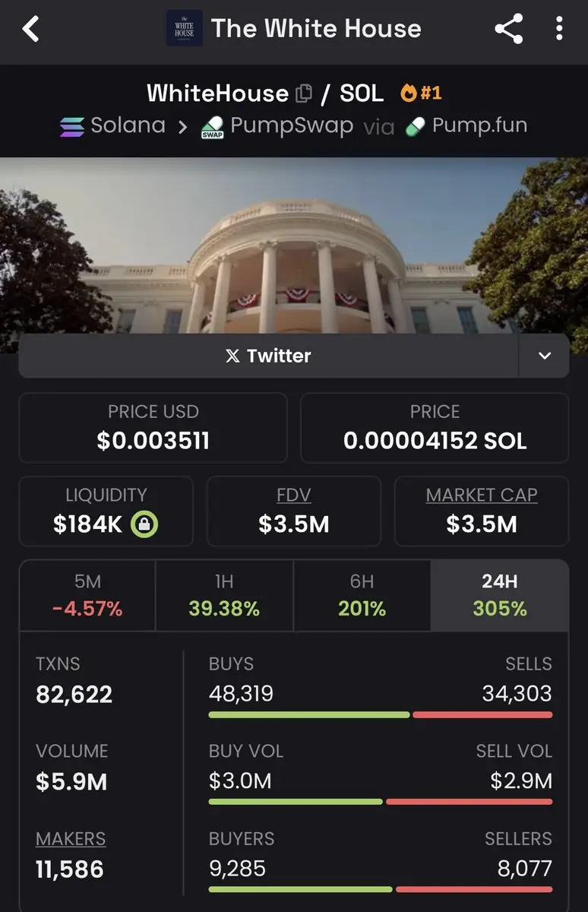Tap the back arrow icon
The image size is (588, 912).
click(x=30, y=30)
